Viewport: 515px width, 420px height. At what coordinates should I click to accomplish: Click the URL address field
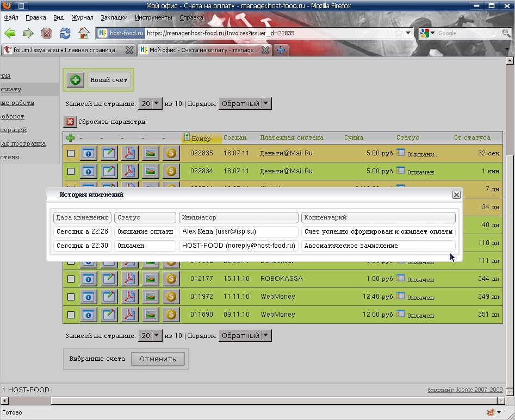click(x=269, y=33)
